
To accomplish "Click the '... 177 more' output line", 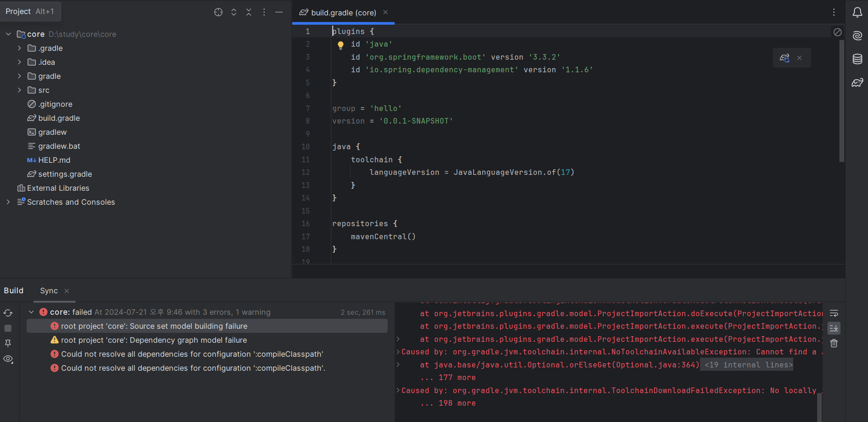I will (x=448, y=377).
